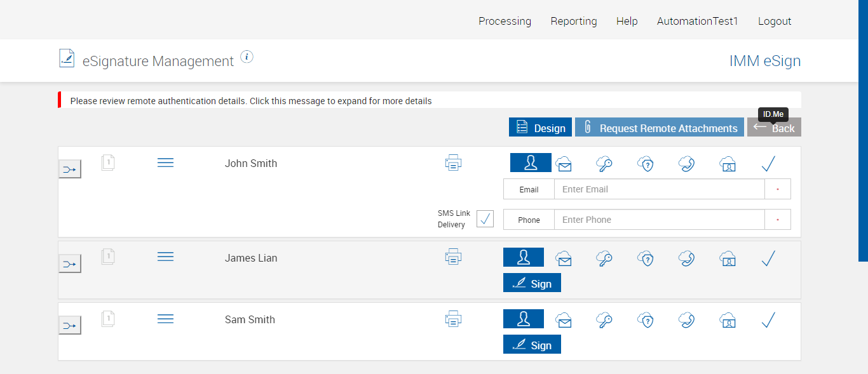Click the key icon in James Lian row

(x=604, y=258)
